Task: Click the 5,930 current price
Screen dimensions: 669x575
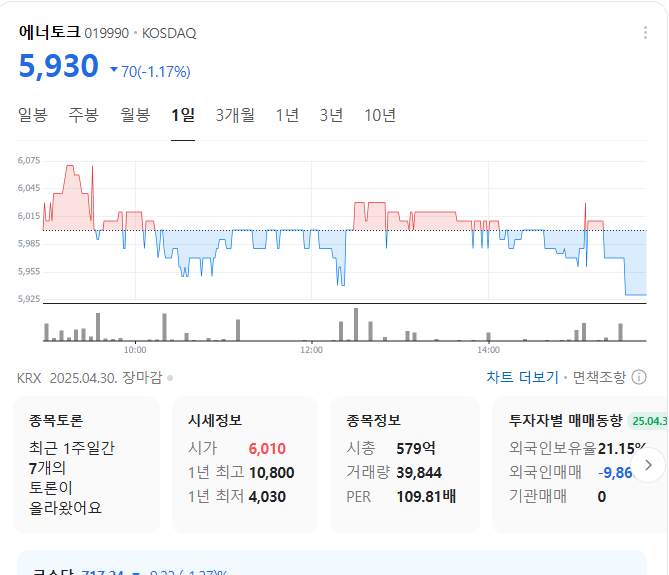Action: click(x=58, y=67)
